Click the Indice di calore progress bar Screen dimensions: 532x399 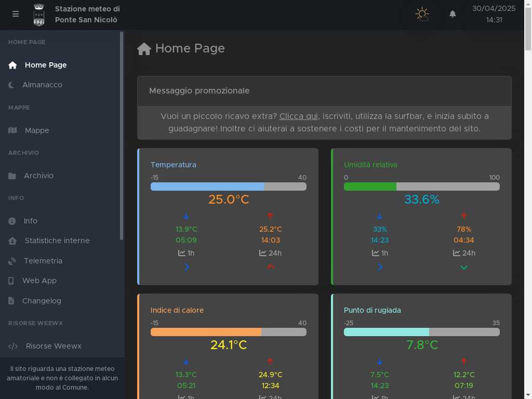pos(229,332)
